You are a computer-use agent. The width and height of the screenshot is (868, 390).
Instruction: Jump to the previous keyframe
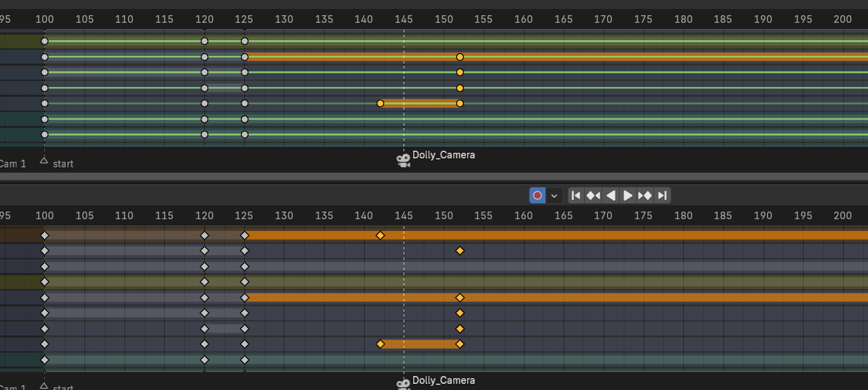(x=593, y=196)
